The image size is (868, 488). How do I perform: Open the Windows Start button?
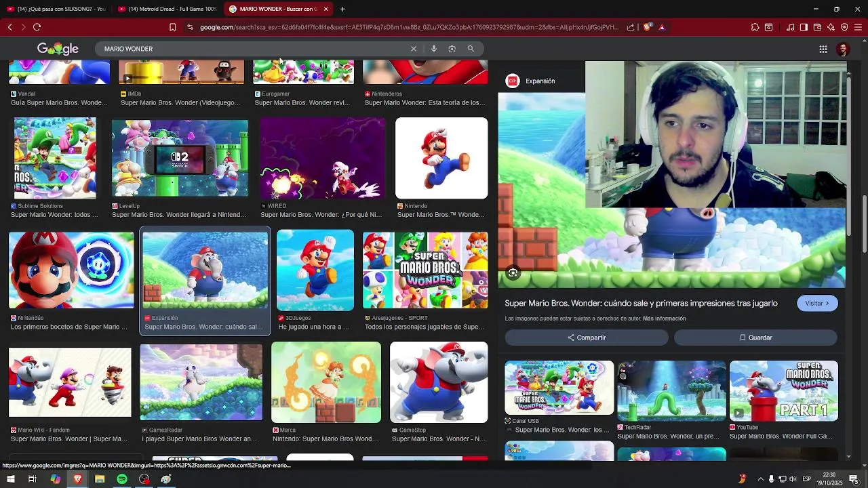pos(10,479)
